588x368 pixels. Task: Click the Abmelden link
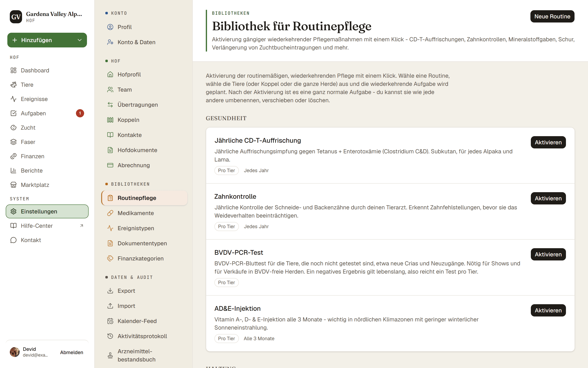click(72, 352)
